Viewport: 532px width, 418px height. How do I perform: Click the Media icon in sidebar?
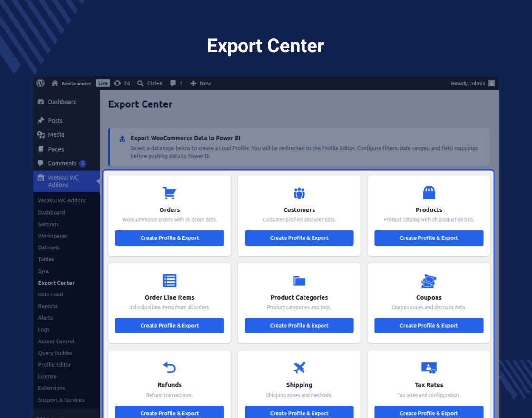click(x=41, y=135)
